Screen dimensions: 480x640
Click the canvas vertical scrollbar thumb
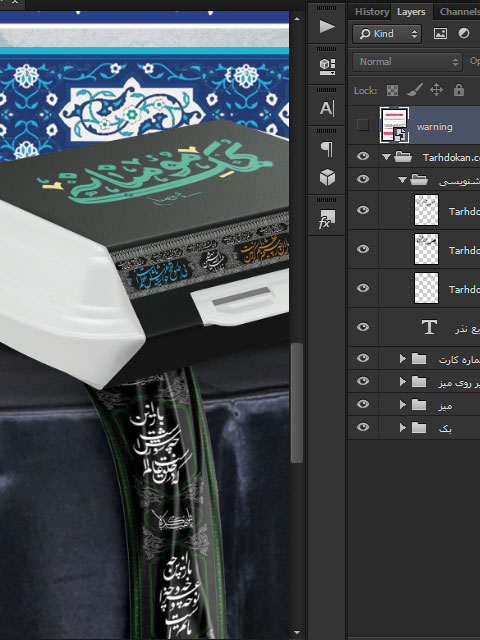point(297,403)
